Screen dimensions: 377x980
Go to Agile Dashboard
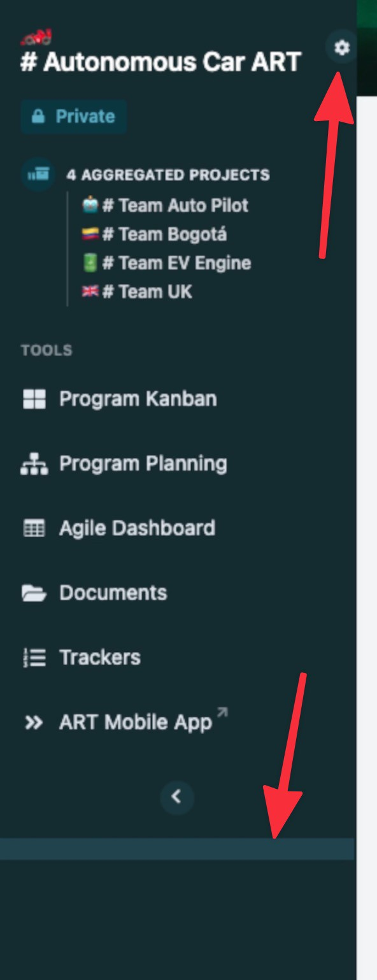pyautogui.click(x=137, y=528)
